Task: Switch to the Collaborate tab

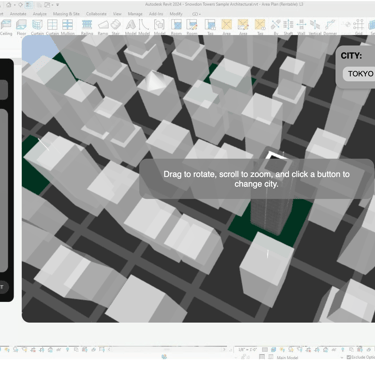Action: (96, 14)
